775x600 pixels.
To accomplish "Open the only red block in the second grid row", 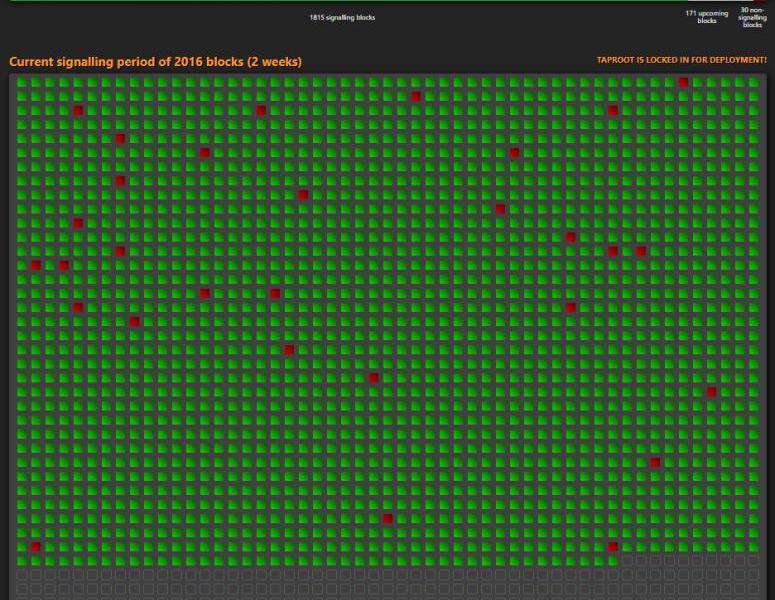I will (416, 96).
